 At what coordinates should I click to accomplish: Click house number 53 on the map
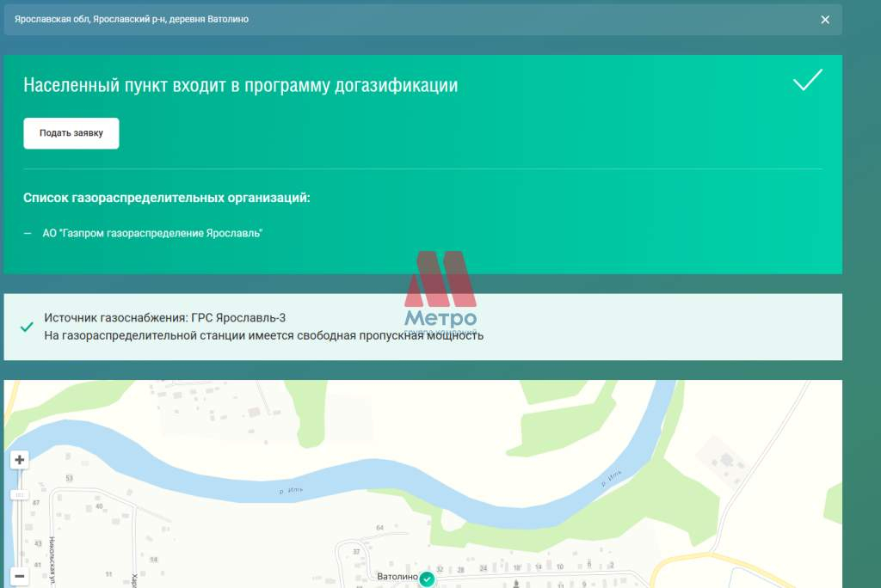(x=68, y=478)
